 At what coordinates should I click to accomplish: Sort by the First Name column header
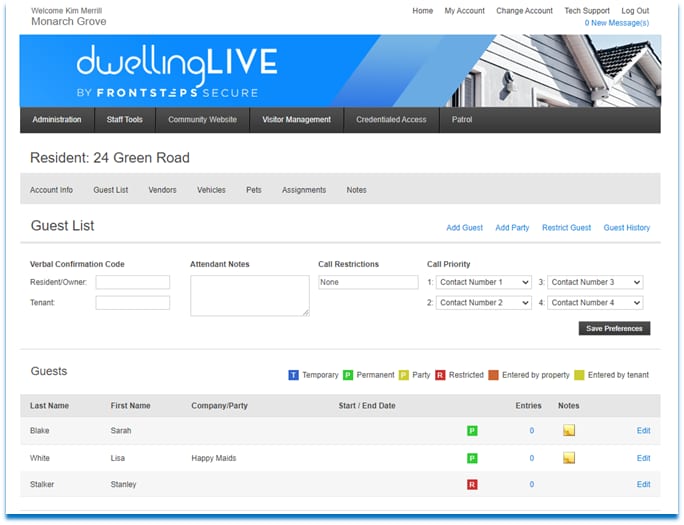130,406
